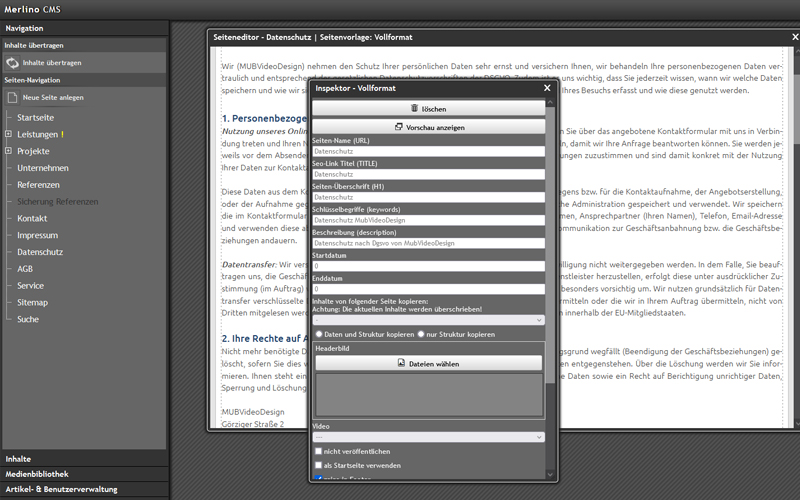Click the 'Datentransfer:' italic text

tap(249, 264)
